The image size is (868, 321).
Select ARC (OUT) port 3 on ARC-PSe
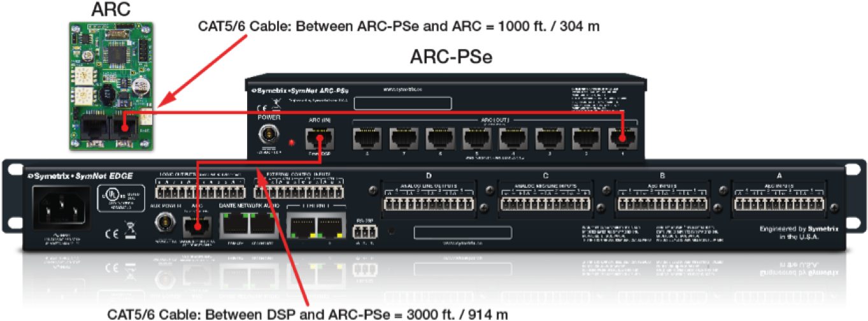(549, 138)
